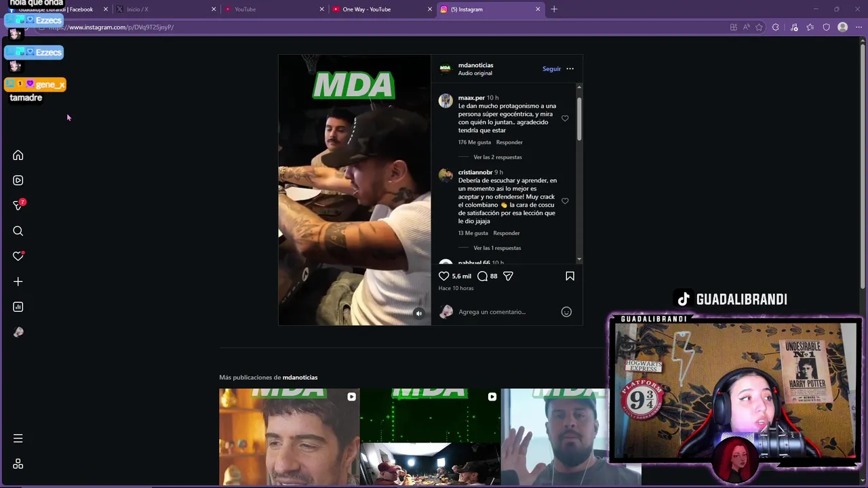The image size is (868, 488).
Task: Open mdanoticias link in Más publicaciones
Action: point(300,378)
